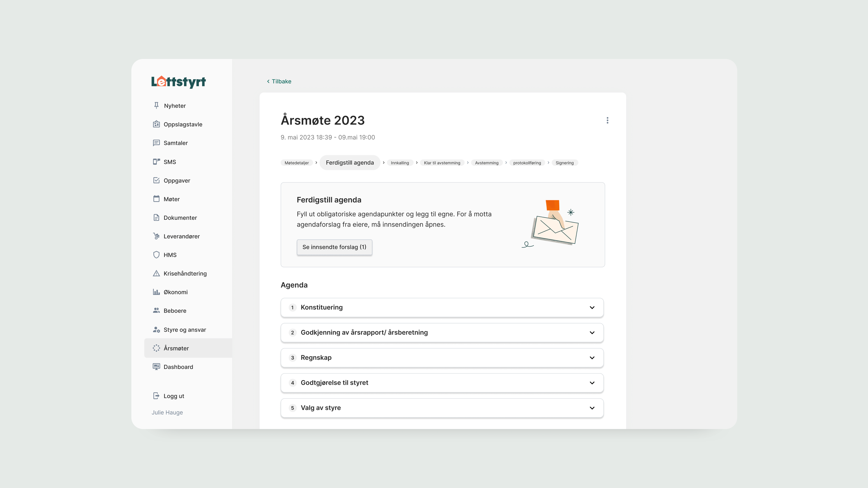Screen dimensions: 868x488
Task: Click the Økonomi bar chart icon
Action: (156, 292)
